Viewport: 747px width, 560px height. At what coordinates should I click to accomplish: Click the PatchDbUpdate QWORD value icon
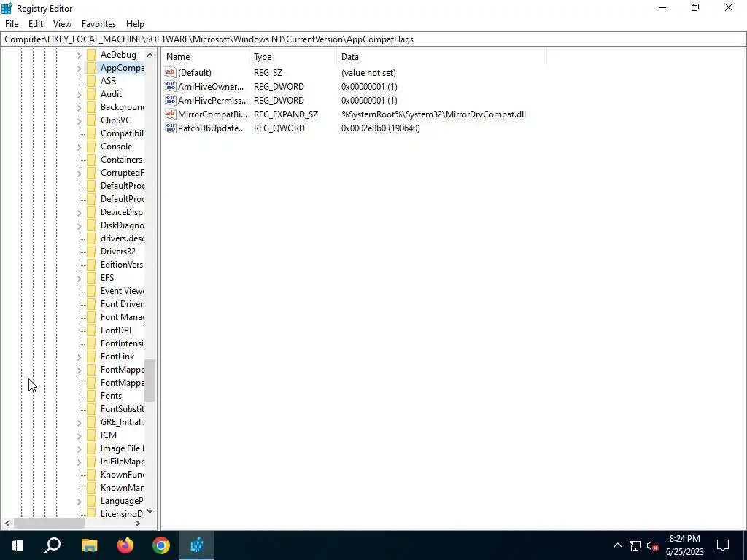[x=171, y=128]
